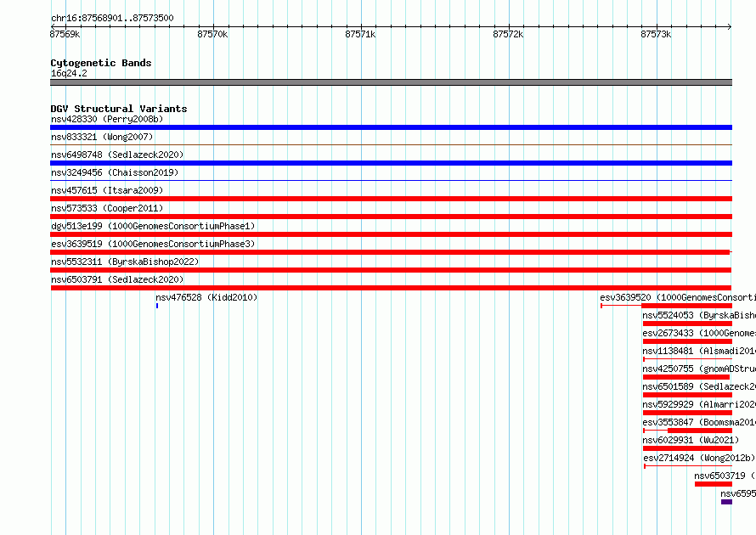Click the right arrowhead of the ruler
This screenshot has height=535, width=756.
[730, 26]
